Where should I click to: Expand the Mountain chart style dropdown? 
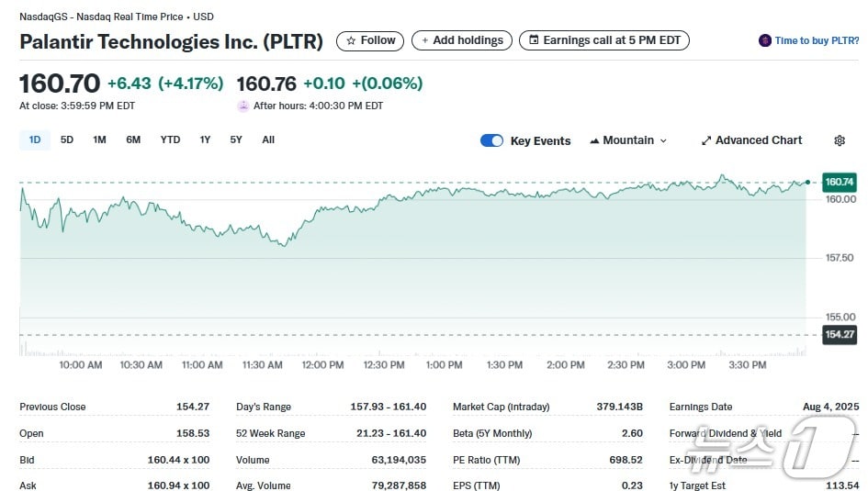tap(628, 140)
